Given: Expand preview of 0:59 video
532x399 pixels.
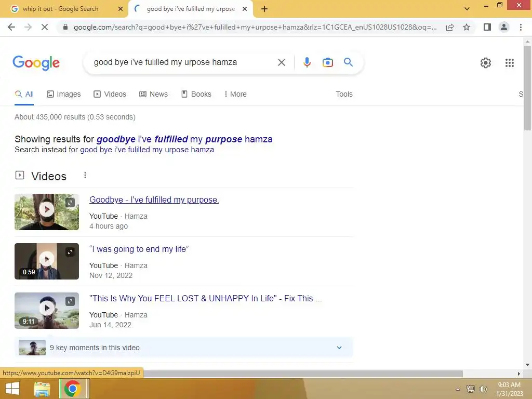Looking at the screenshot, I should point(70,252).
